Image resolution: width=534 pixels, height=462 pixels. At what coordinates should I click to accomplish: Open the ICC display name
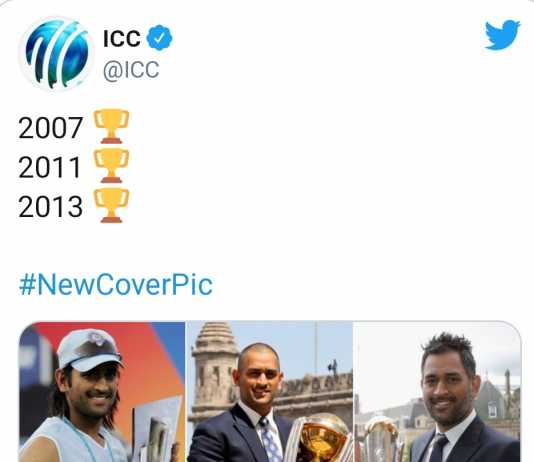122,38
